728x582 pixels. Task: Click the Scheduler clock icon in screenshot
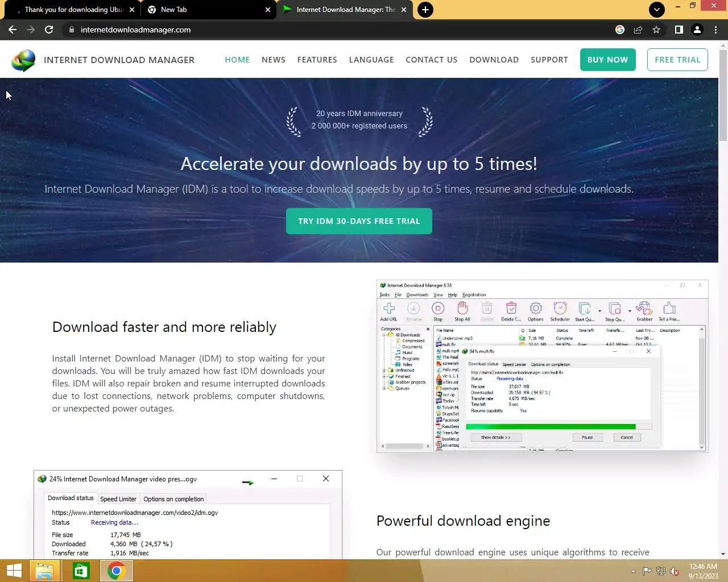[560, 311]
